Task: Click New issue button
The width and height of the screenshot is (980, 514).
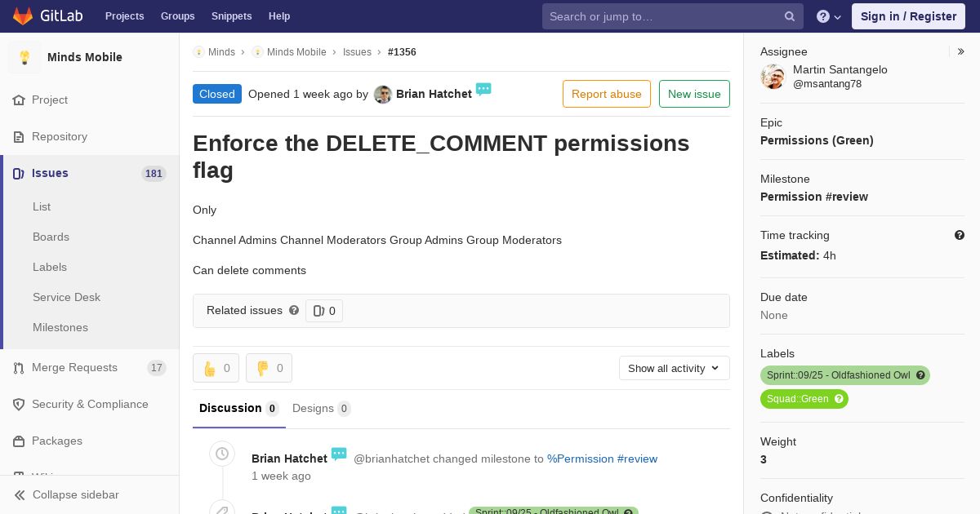Action: coord(694,94)
